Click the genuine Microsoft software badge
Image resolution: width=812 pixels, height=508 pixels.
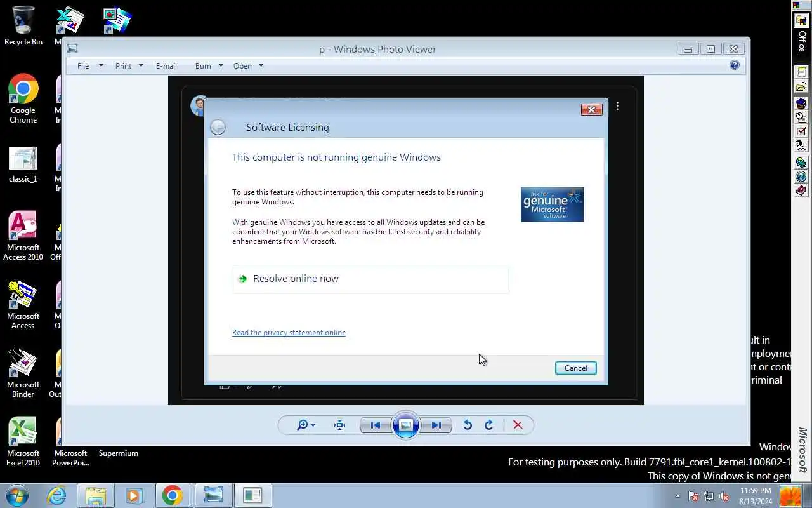point(553,204)
